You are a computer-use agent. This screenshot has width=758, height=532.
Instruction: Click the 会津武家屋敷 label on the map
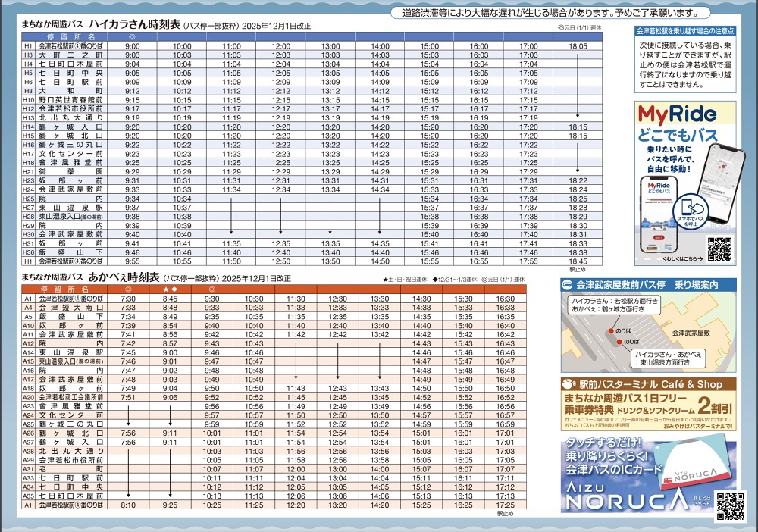point(691,333)
